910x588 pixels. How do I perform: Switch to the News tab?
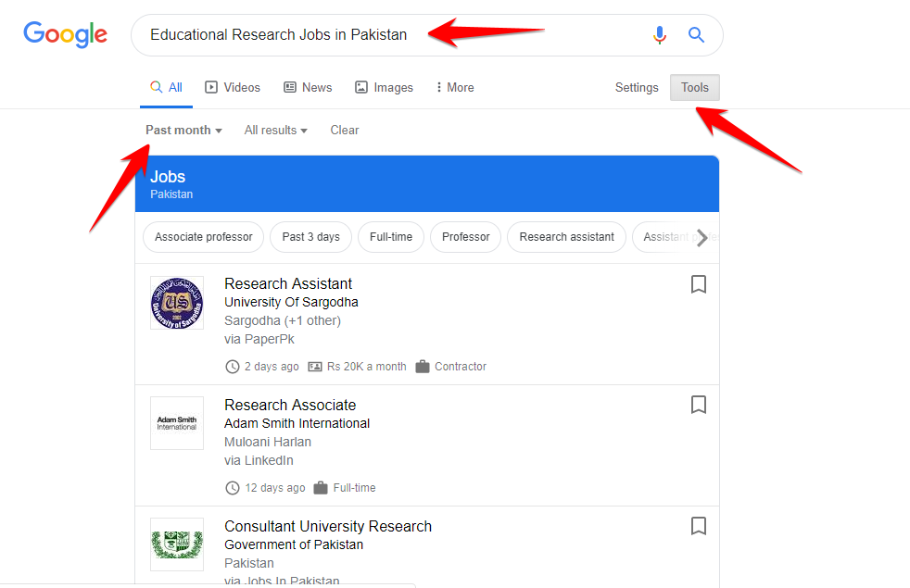[308, 88]
